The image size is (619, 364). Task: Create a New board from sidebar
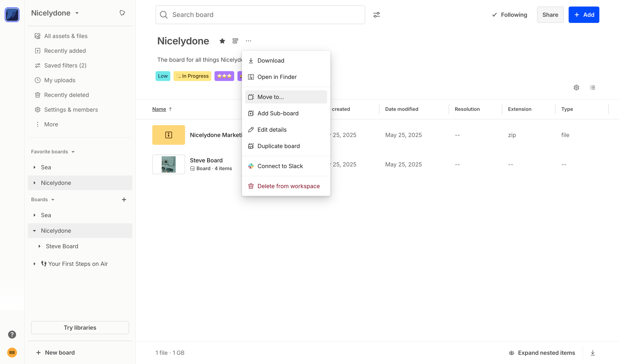tap(55, 352)
